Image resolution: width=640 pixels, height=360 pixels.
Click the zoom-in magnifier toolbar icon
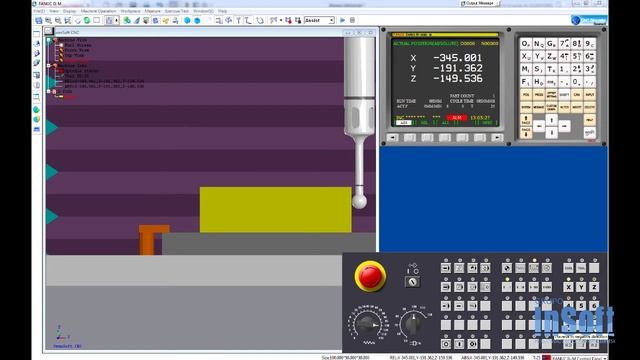(x=48, y=20)
